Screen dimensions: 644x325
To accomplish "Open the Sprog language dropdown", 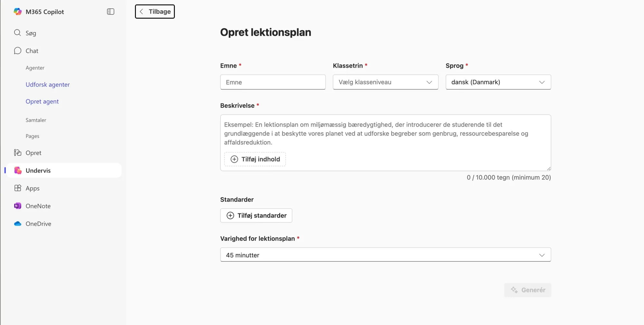I will [498, 82].
